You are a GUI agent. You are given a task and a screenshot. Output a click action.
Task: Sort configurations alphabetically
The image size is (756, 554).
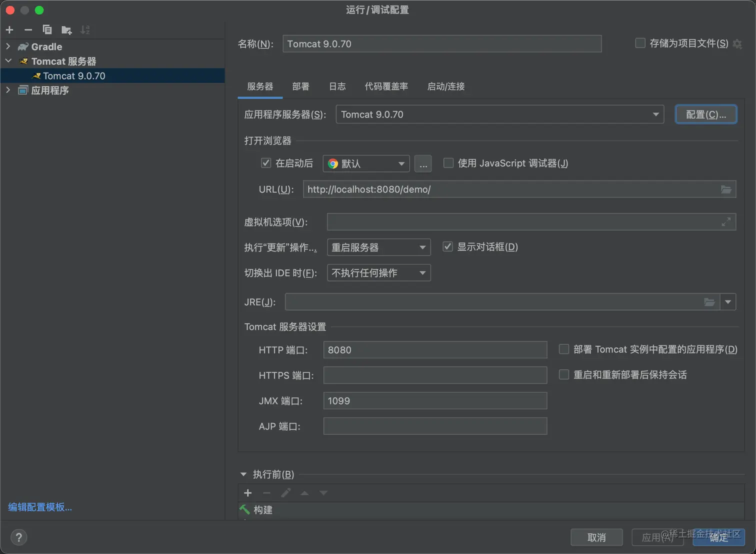click(85, 30)
